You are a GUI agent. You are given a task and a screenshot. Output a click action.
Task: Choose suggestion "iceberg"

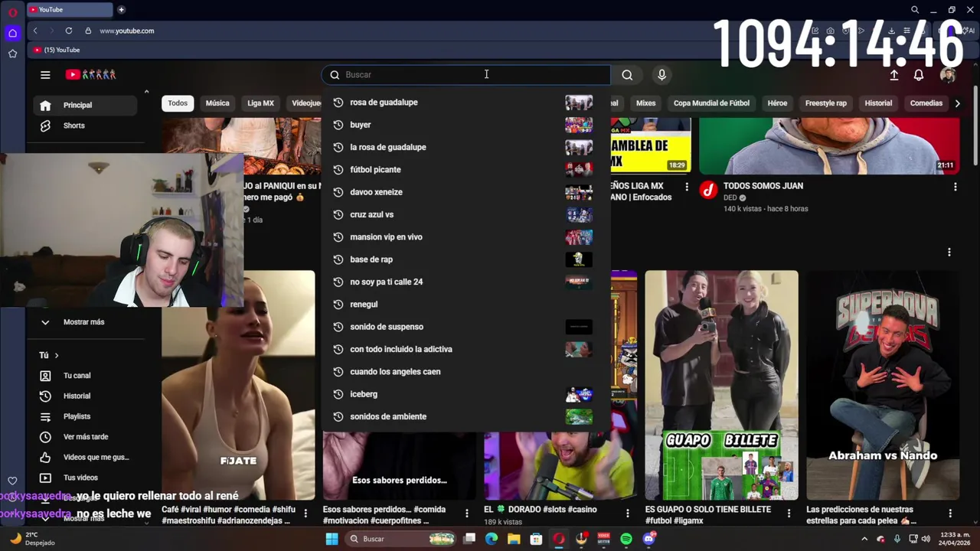pos(465,394)
